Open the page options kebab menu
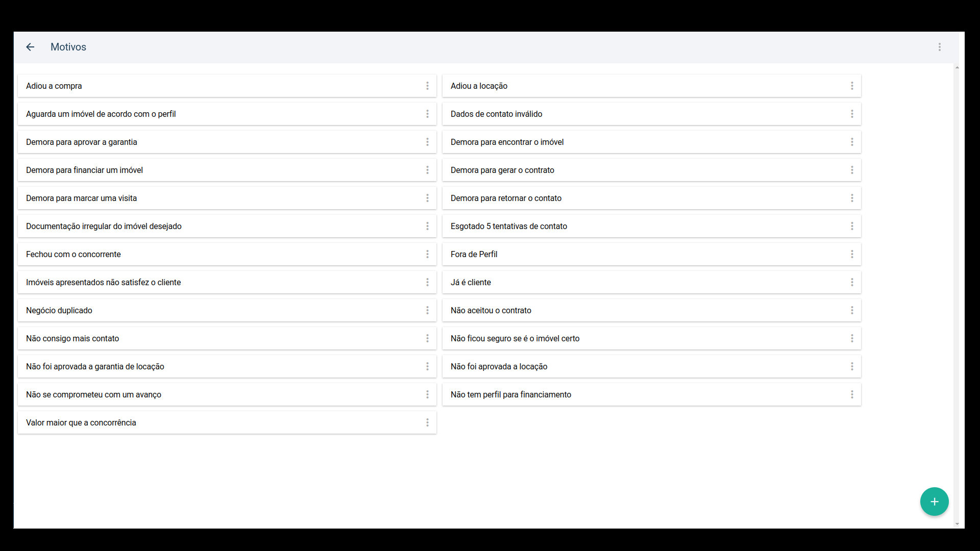This screenshot has height=551, width=980. tap(939, 47)
